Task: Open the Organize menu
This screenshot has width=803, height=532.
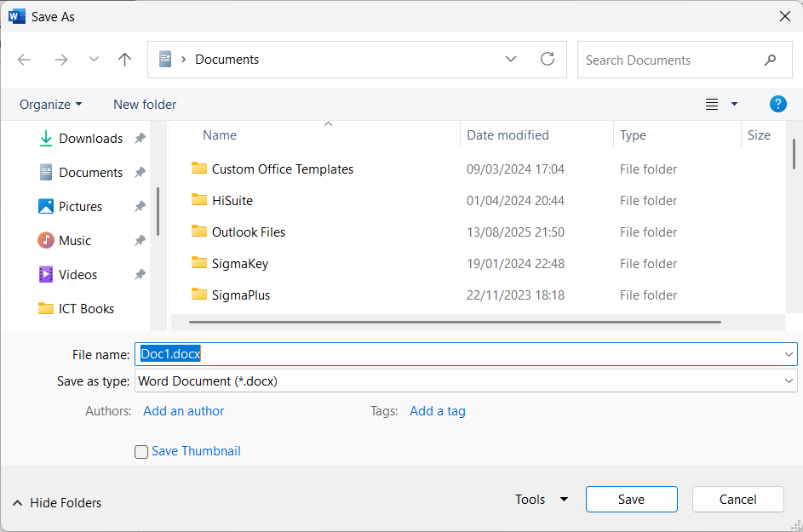Action: click(x=51, y=105)
